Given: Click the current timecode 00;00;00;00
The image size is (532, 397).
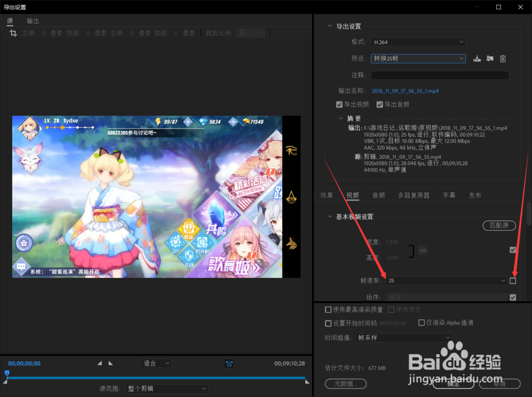Looking at the screenshot, I should tap(24, 363).
